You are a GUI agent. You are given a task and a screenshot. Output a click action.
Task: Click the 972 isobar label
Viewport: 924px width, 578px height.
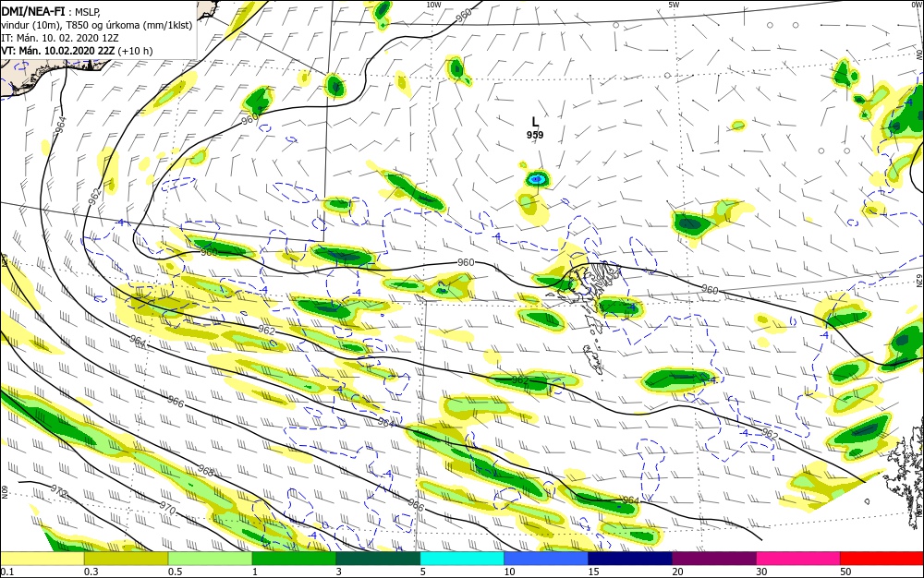[60, 492]
